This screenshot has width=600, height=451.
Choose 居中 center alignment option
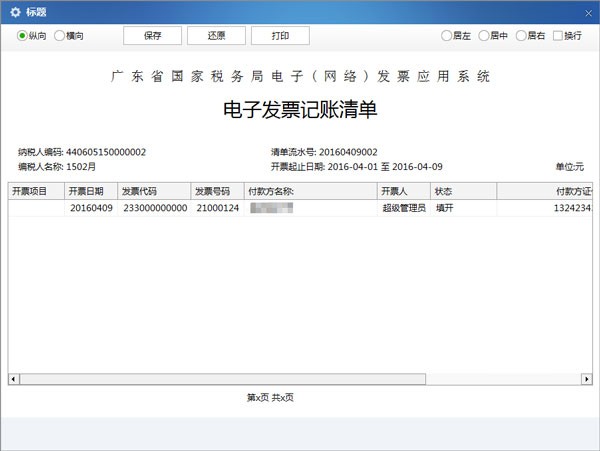tap(484, 36)
